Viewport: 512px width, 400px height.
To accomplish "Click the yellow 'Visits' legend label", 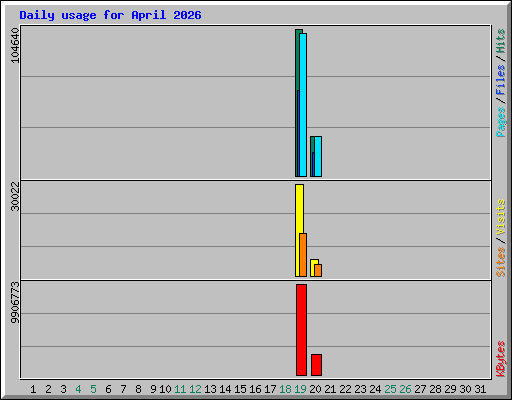I will [x=501, y=218].
